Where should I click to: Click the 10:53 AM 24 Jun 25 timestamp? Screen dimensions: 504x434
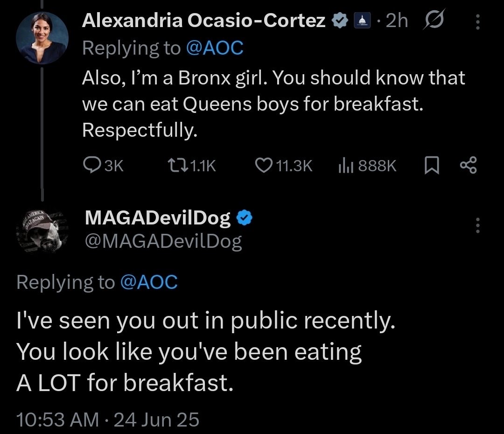pos(108,420)
